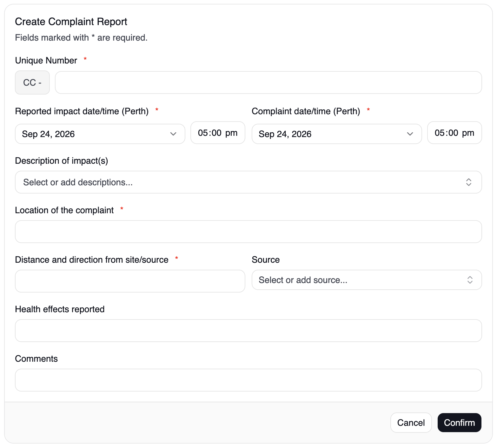
Task: Click the Location of the complaint field
Action: click(248, 232)
